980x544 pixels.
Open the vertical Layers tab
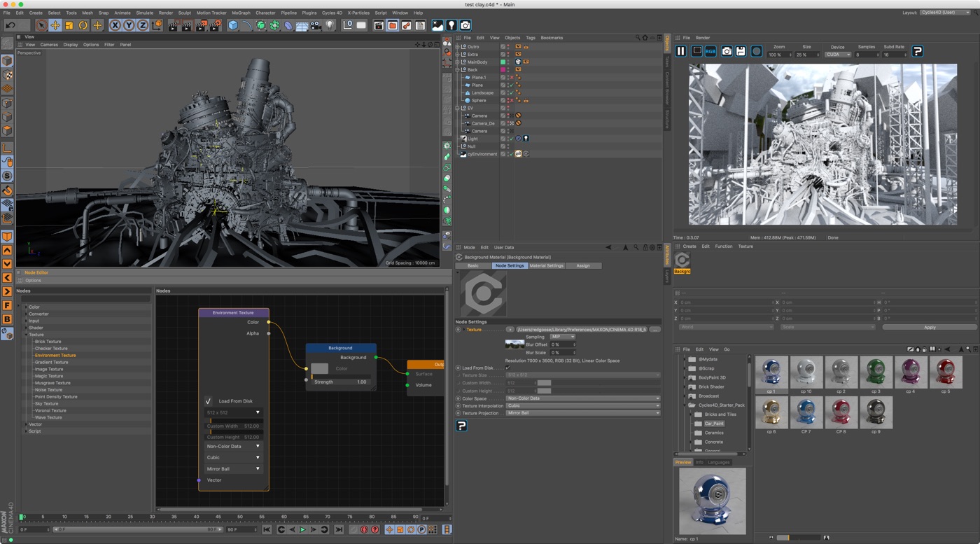coord(667,277)
